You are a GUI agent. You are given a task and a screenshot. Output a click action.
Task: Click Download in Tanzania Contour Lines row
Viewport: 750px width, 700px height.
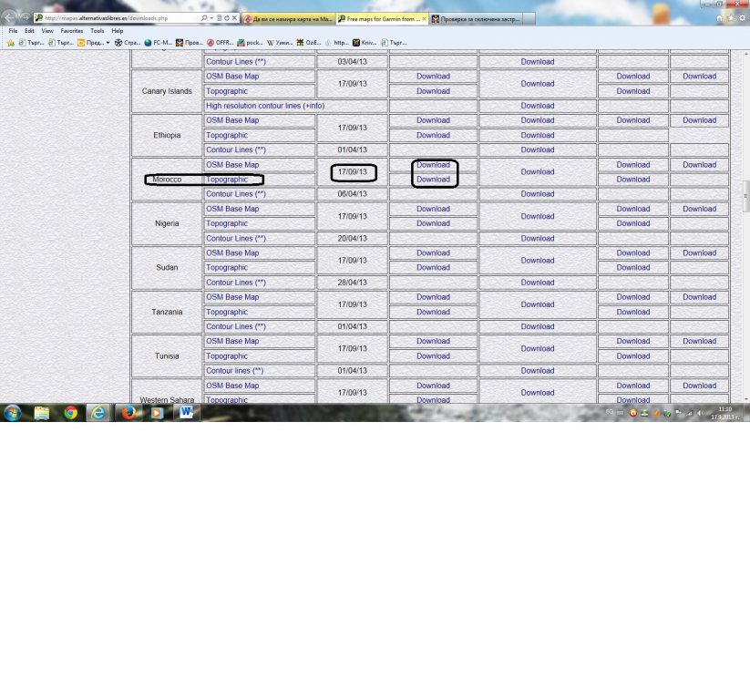click(x=538, y=326)
